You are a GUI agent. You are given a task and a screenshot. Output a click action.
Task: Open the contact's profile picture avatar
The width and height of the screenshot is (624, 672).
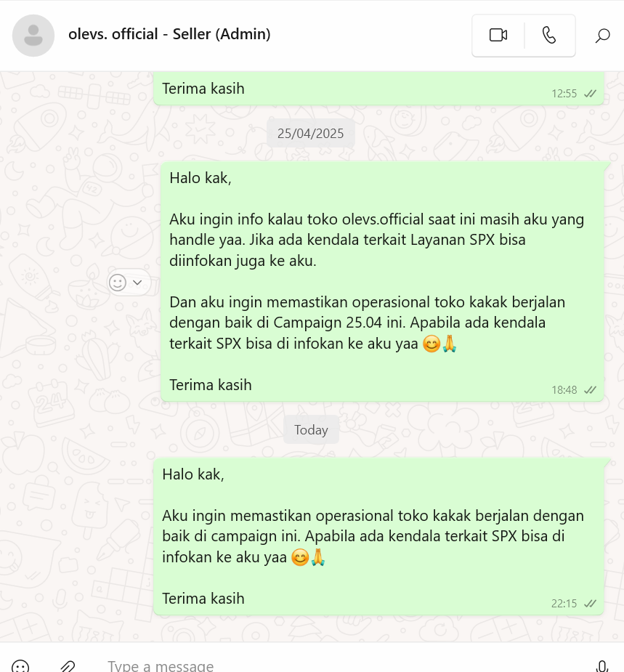[33, 36]
